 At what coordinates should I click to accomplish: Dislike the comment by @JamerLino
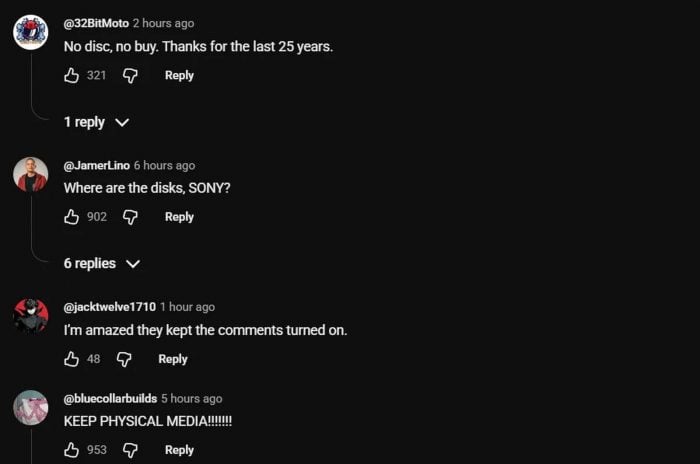tap(130, 217)
